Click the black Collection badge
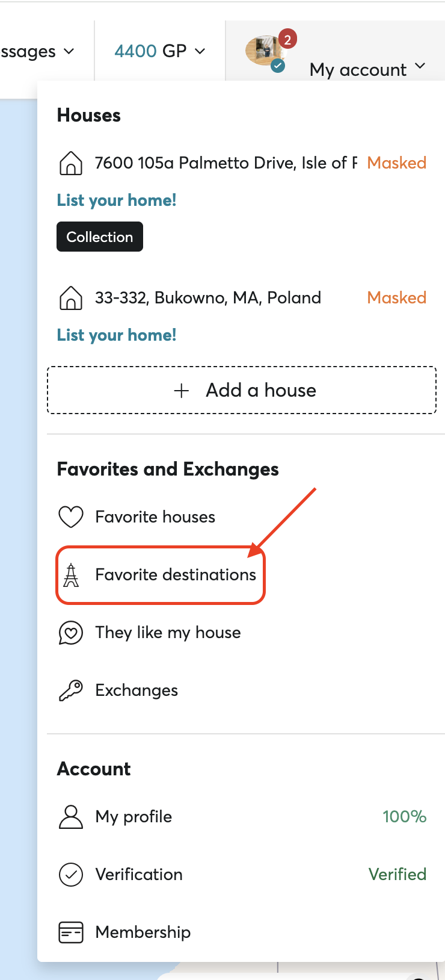This screenshot has width=445, height=980. [x=100, y=237]
